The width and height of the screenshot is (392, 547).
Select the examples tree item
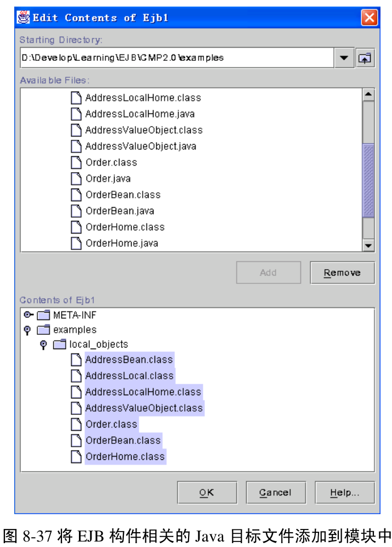[75, 329]
